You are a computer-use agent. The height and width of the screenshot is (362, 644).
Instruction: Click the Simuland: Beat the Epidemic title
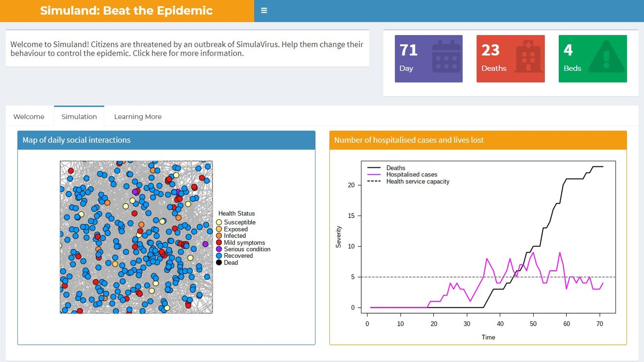126,10
